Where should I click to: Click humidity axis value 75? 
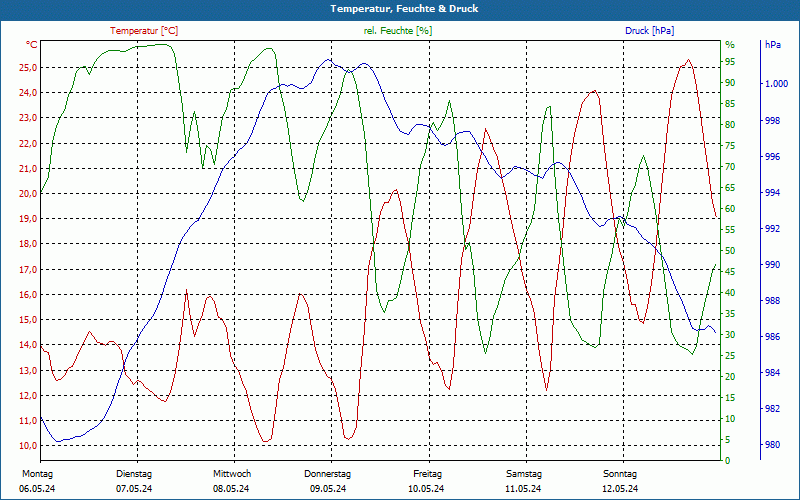pyautogui.click(x=730, y=145)
